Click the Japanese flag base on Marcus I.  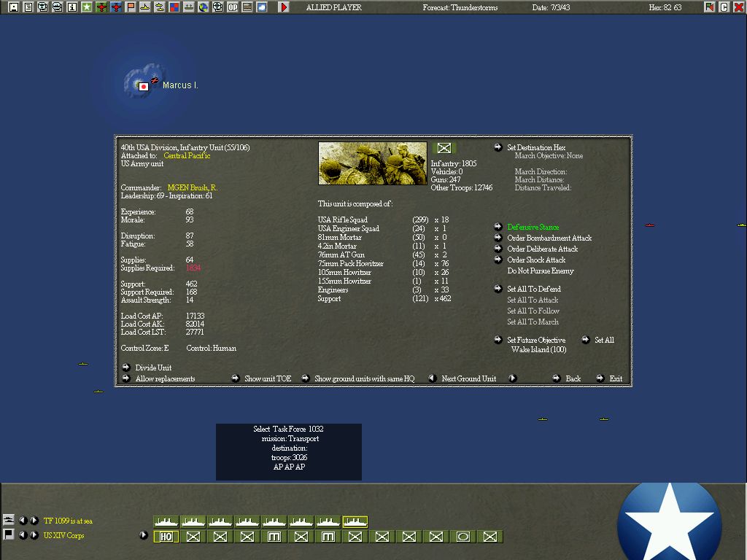(144, 87)
